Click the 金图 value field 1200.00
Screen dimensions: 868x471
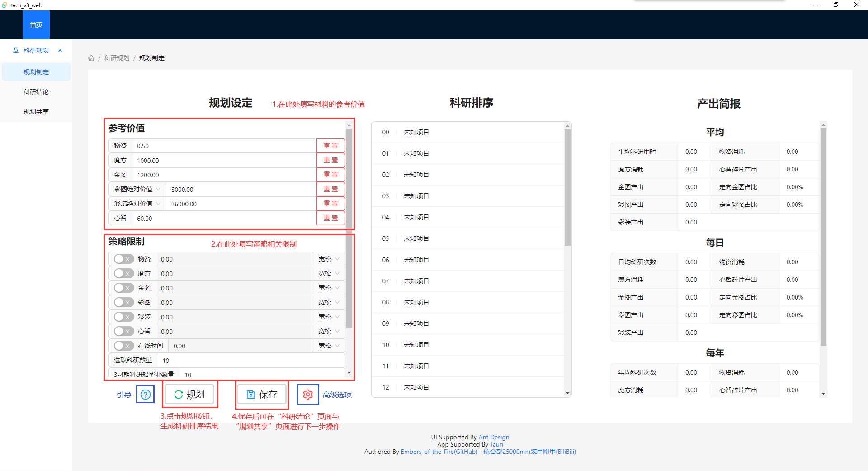(224, 175)
